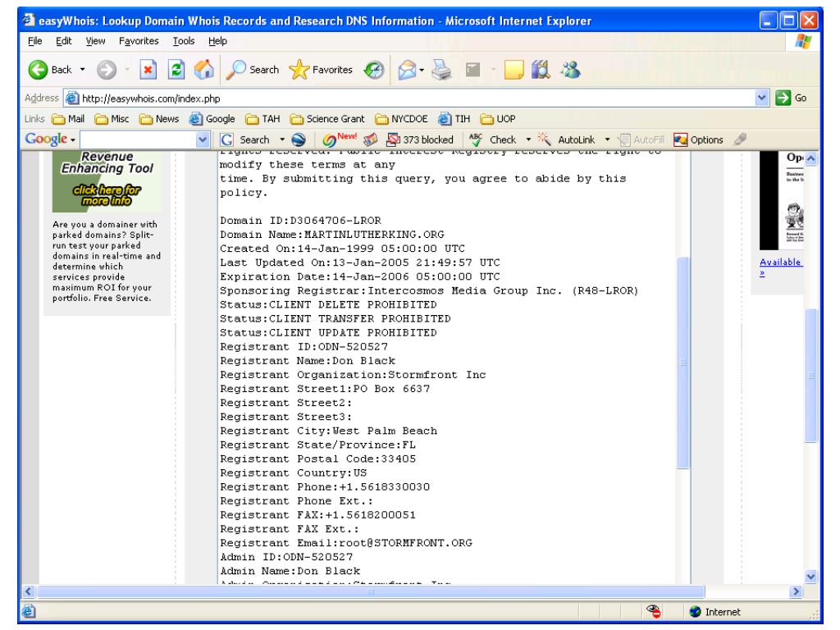Open the Search pane from the toolbar

[253, 70]
